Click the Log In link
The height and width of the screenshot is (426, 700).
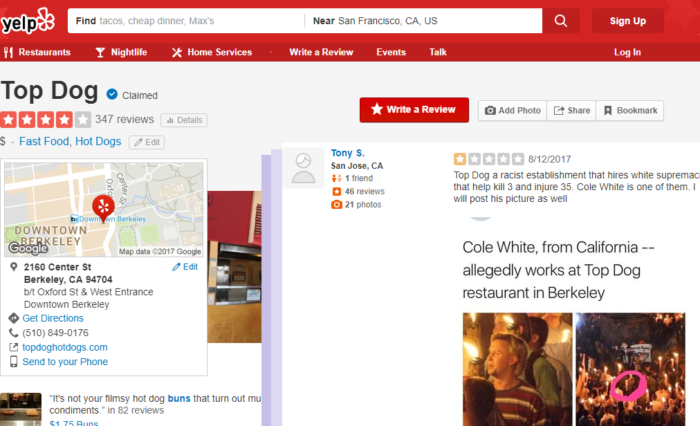click(627, 52)
